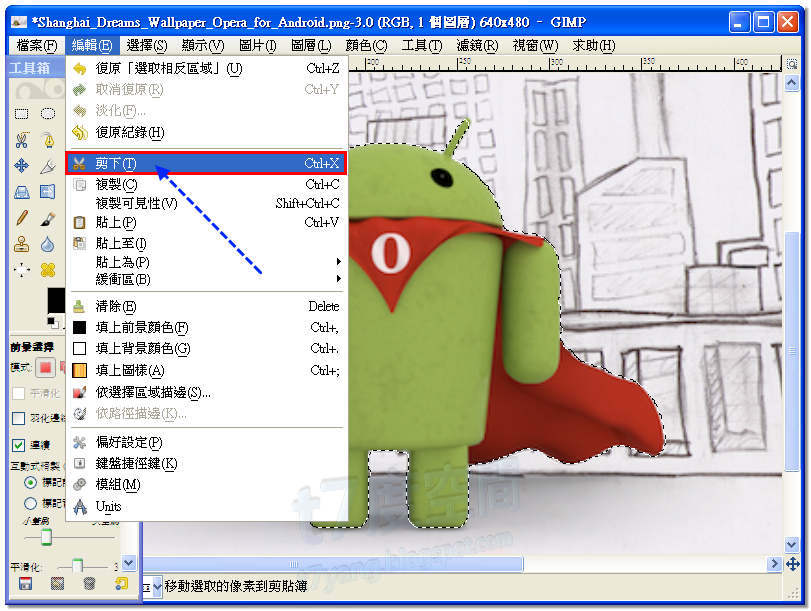Screen dimensions: 811x611
Task: Choose 填上圖樣(A) entry
Action: [x=207, y=370]
